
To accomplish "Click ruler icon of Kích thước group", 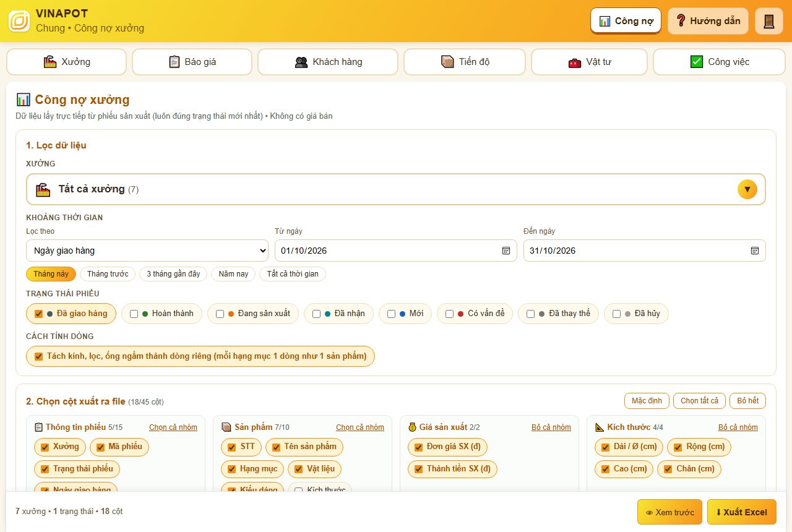I will click(600, 427).
